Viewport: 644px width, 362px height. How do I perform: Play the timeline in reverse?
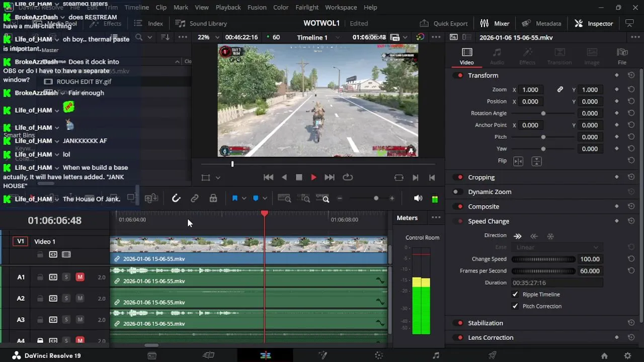[x=284, y=177]
